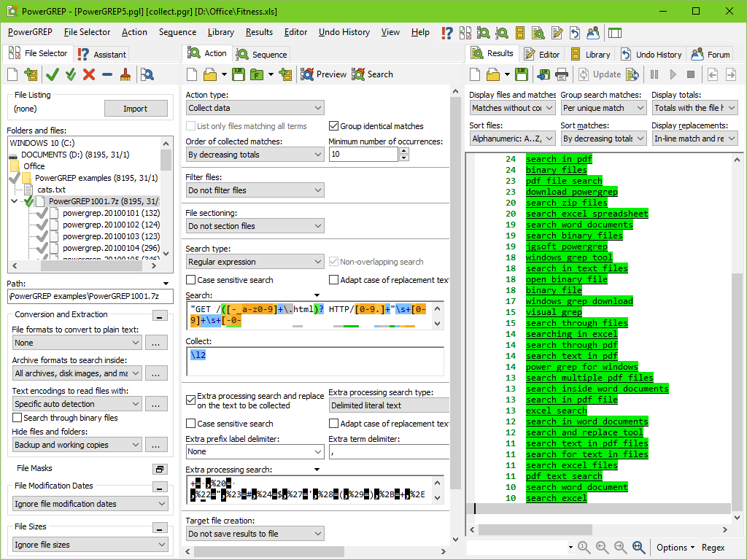Open Group search matches Per unique match dropdown
The image size is (747, 560).
coord(603,108)
